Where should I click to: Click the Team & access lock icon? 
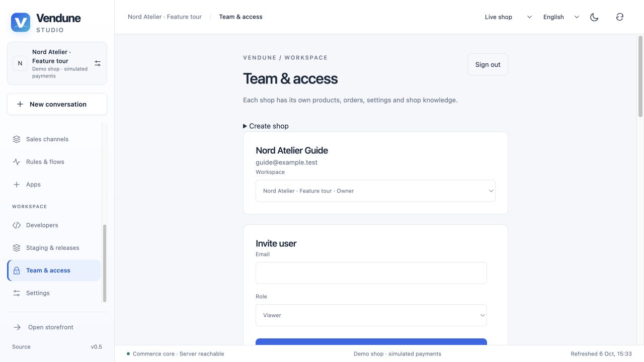pos(17,270)
